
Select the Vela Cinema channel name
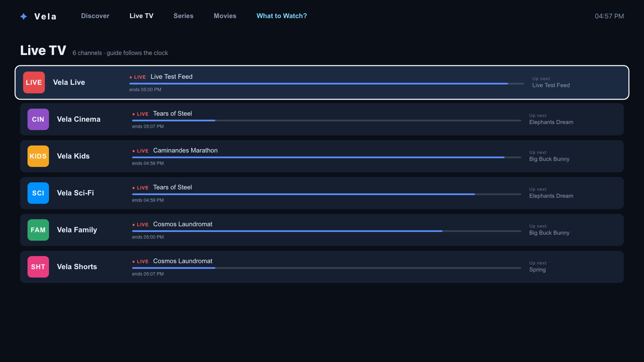[x=78, y=119]
